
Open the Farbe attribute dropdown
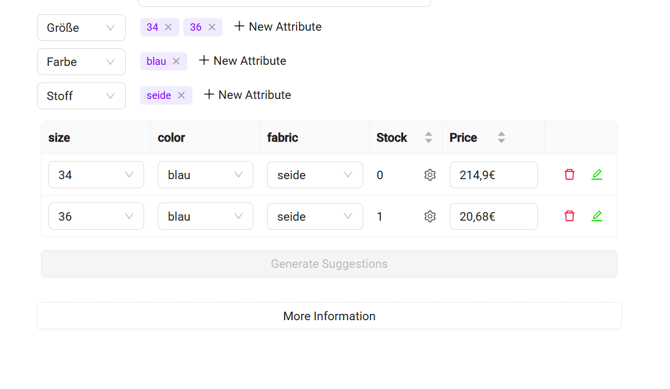(x=81, y=62)
